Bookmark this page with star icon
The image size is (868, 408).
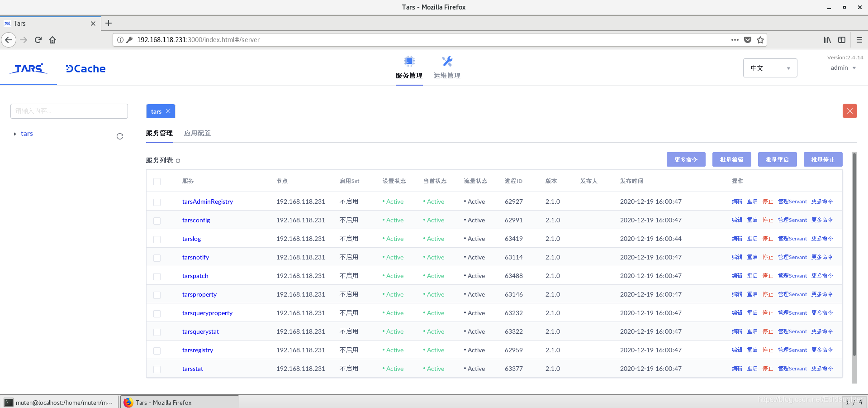click(760, 40)
